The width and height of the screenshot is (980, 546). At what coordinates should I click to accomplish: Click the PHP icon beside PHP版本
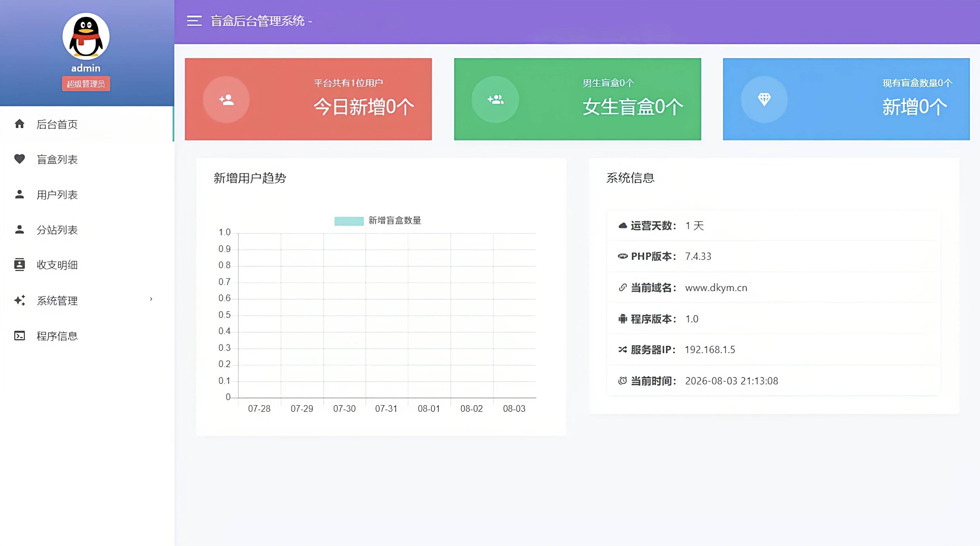tap(623, 256)
